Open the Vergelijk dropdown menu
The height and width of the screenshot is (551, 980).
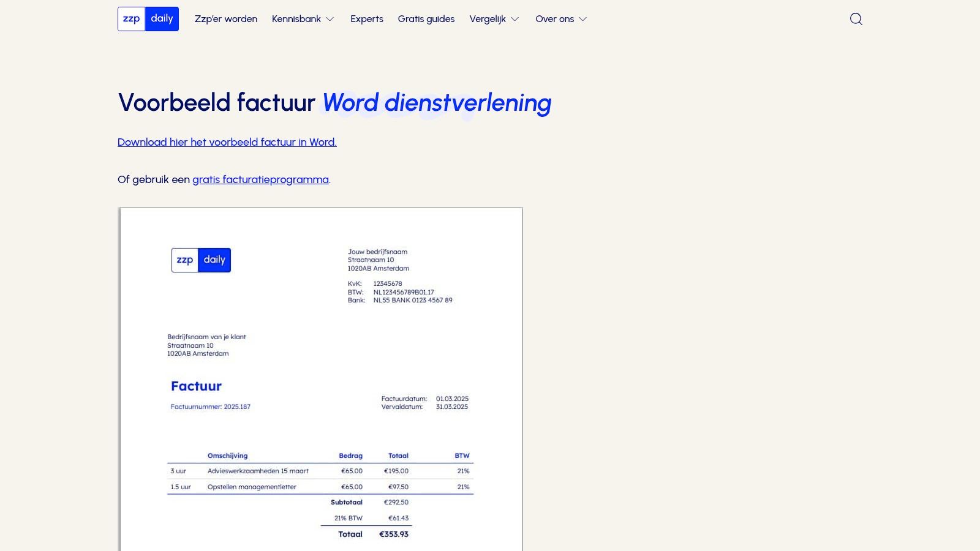(494, 19)
